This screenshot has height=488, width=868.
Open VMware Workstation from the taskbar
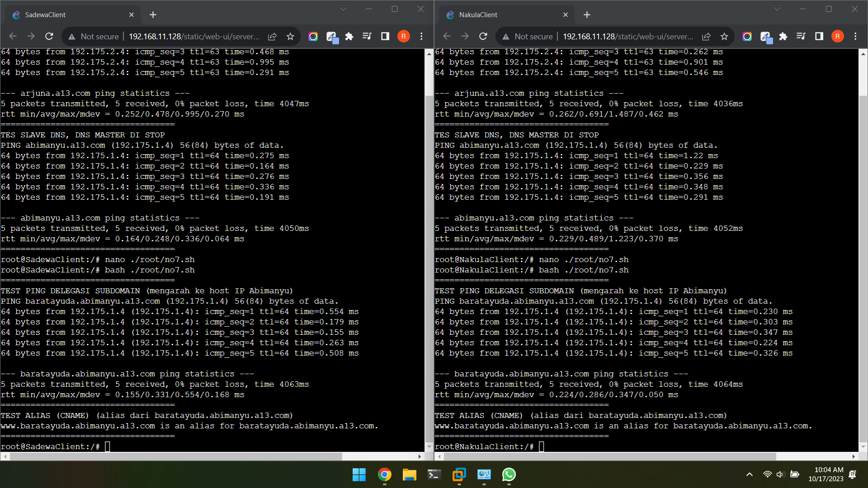459,475
